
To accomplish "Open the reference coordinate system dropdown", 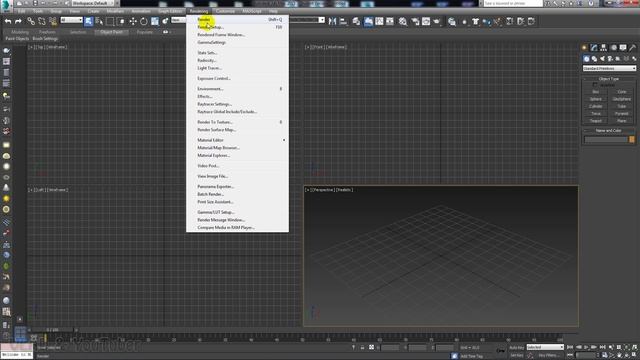I will tap(178, 20).
